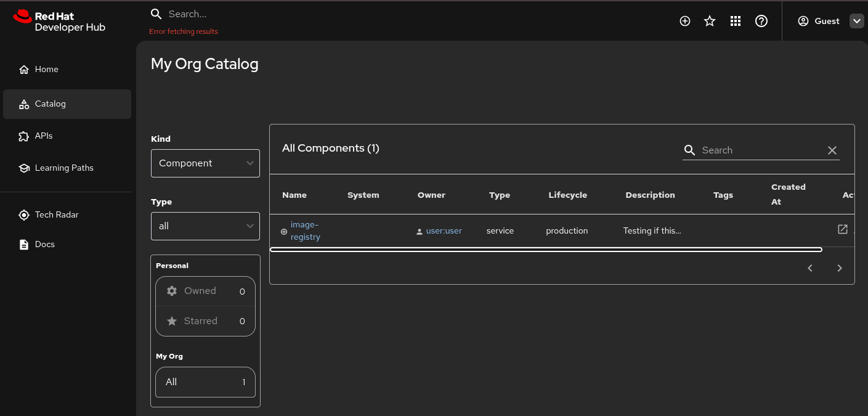Viewport: 868px width, 416px height.
Task: Open starred items via star icon
Action: tap(710, 21)
